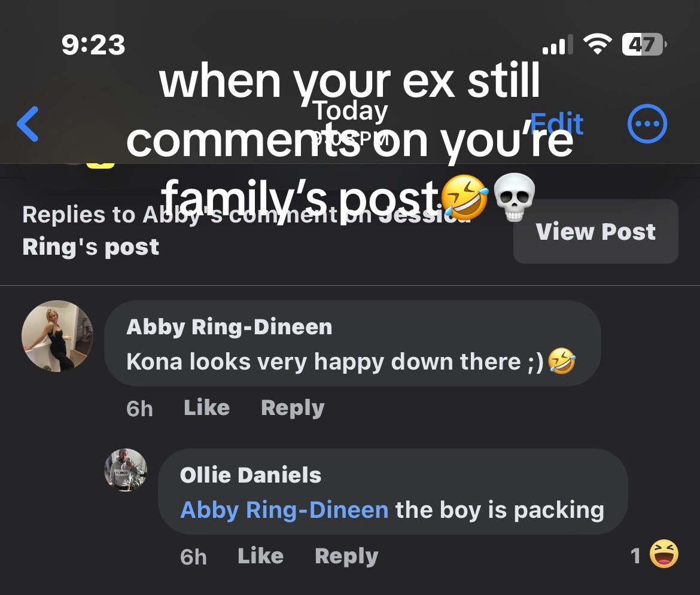Like Ollie Daniels' reply
The width and height of the screenshot is (700, 595).
[260, 556]
